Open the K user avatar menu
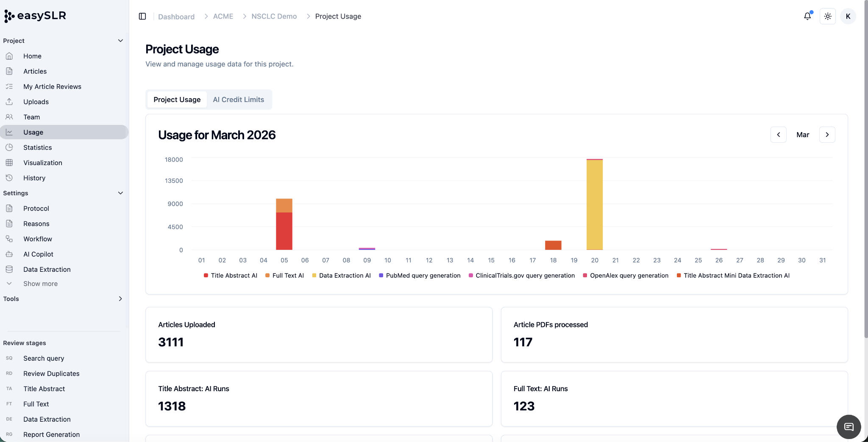The width and height of the screenshot is (868, 442). pyautogui.click(x=848, y=16)
